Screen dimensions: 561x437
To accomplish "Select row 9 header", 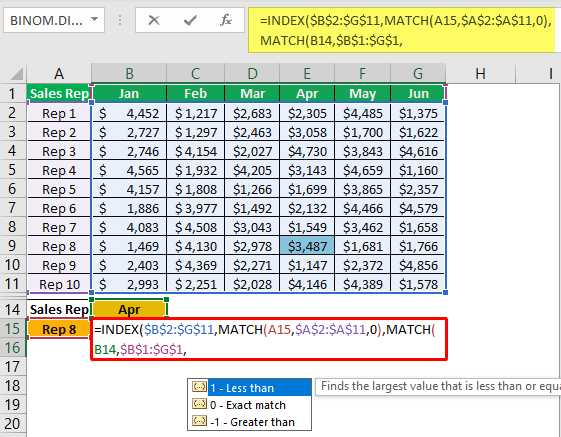I will 12,246.
